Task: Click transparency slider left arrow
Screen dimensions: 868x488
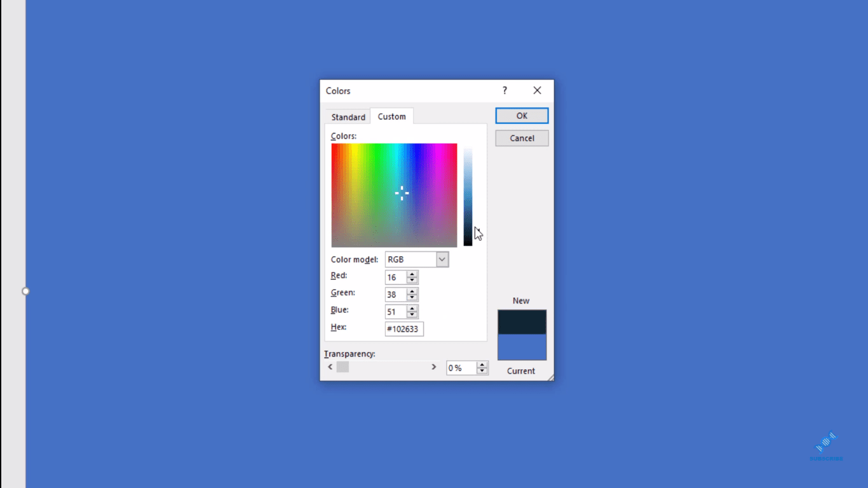Action: pos(330,367)
